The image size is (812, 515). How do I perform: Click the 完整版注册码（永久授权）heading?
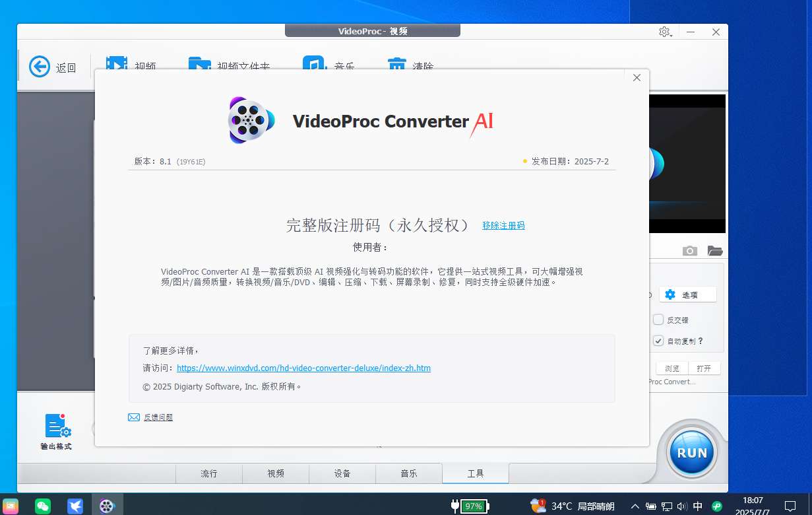pos(378,225)
